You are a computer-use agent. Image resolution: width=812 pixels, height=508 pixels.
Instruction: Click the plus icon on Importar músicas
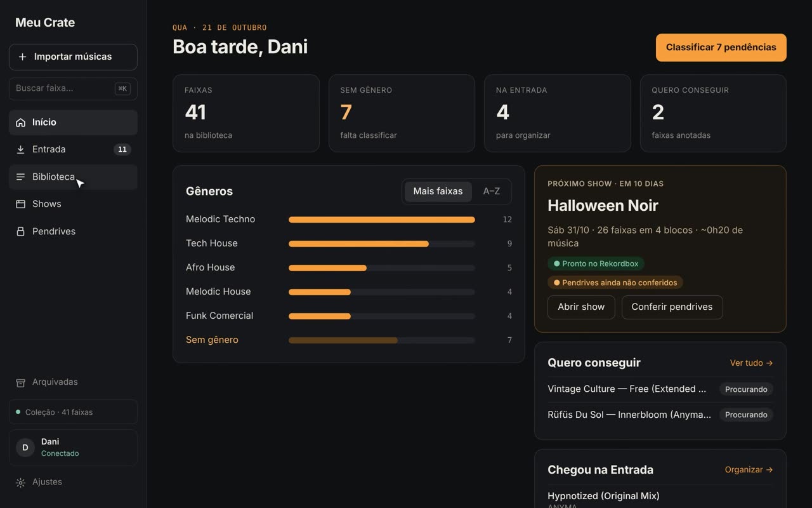tap(22, 57)
